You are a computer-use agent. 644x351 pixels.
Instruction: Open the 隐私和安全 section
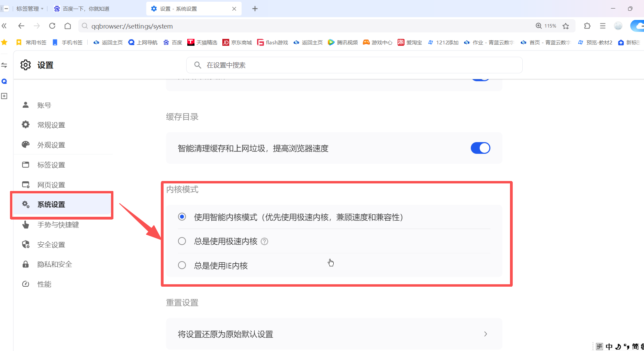(x=55, y=264)
